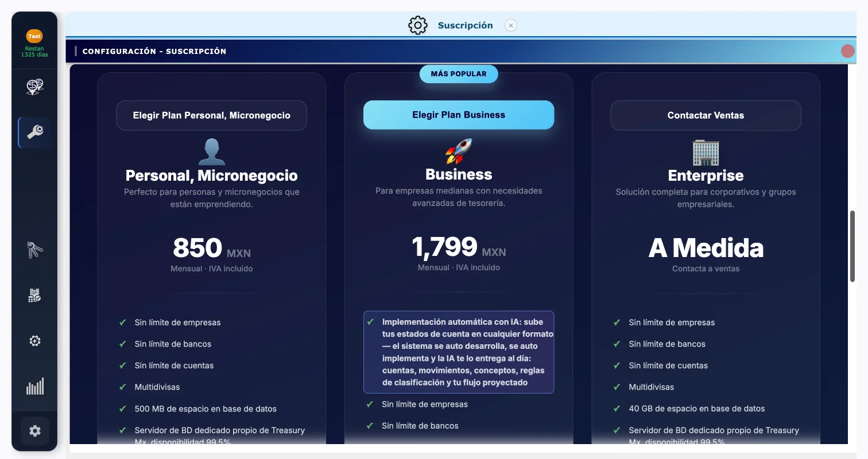This screenshot has width=868, height=459.
Task: Click the settings gear at sidebar bottom
Action: pos(35,431)
